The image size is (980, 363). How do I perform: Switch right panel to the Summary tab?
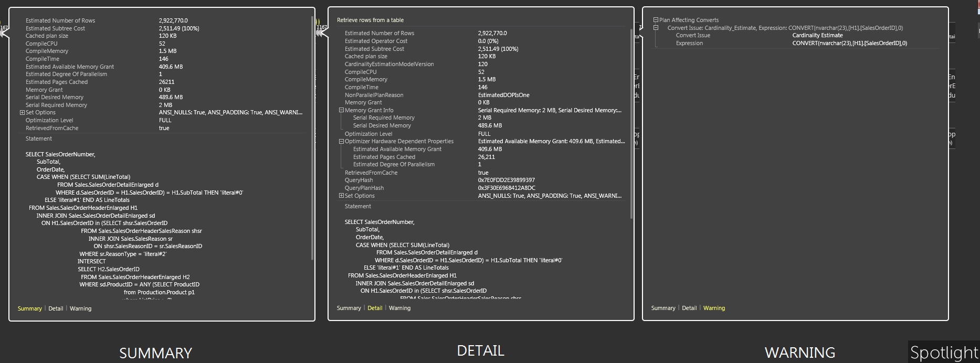pos(663,308)
